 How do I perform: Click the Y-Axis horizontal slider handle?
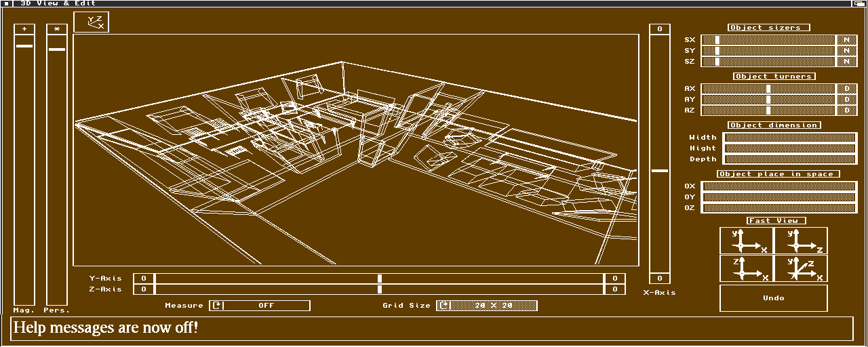pyautogui.click(x=380, y=279)
